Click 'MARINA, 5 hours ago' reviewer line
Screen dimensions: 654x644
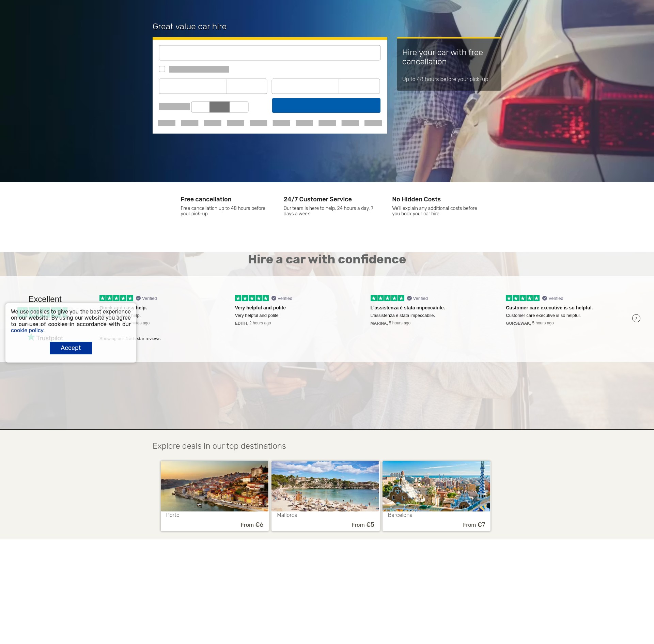[390, 323]
